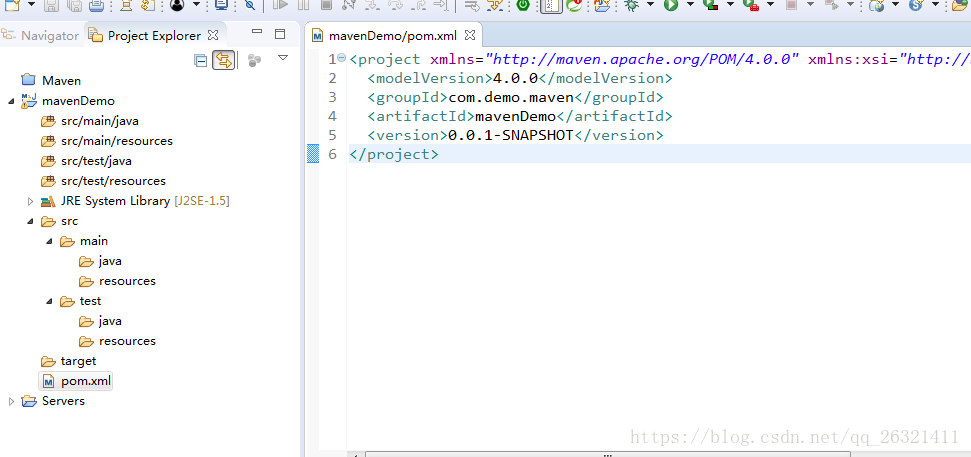The width and height of the screenshot is (971, 457).
Task: Minimize the Project Explorer panel
Action: point(258,32)
